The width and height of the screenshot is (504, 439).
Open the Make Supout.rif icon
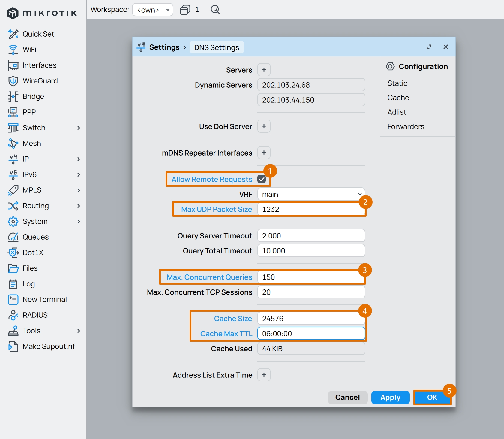pyautogui.click(x=13, y=346)
